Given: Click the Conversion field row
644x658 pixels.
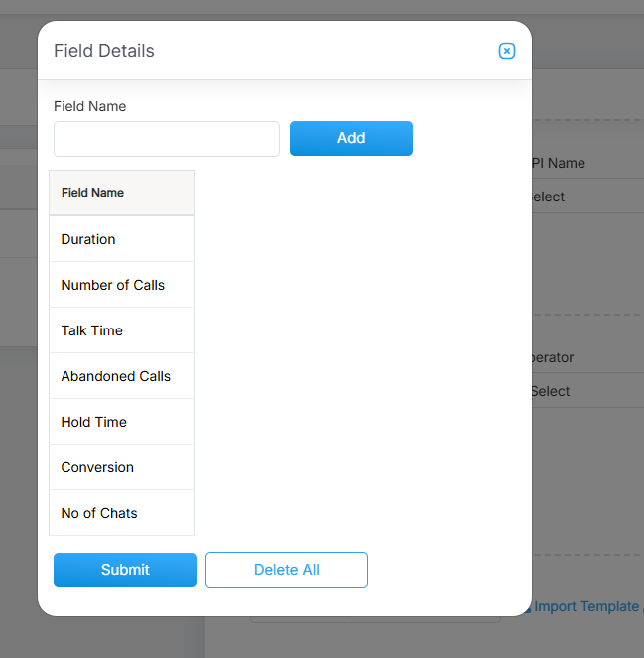Looking at the screenshot, I should pos(97,467).
